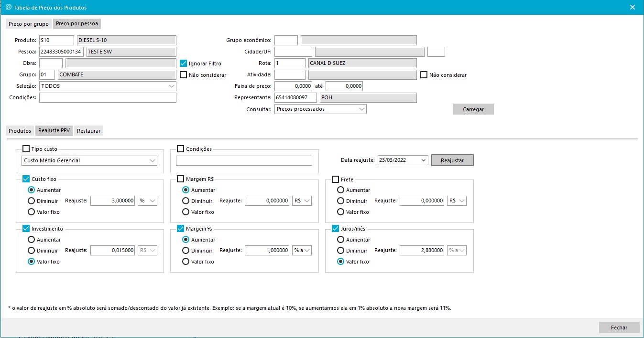Select the Preço por pessoa tab

(77, 24)
